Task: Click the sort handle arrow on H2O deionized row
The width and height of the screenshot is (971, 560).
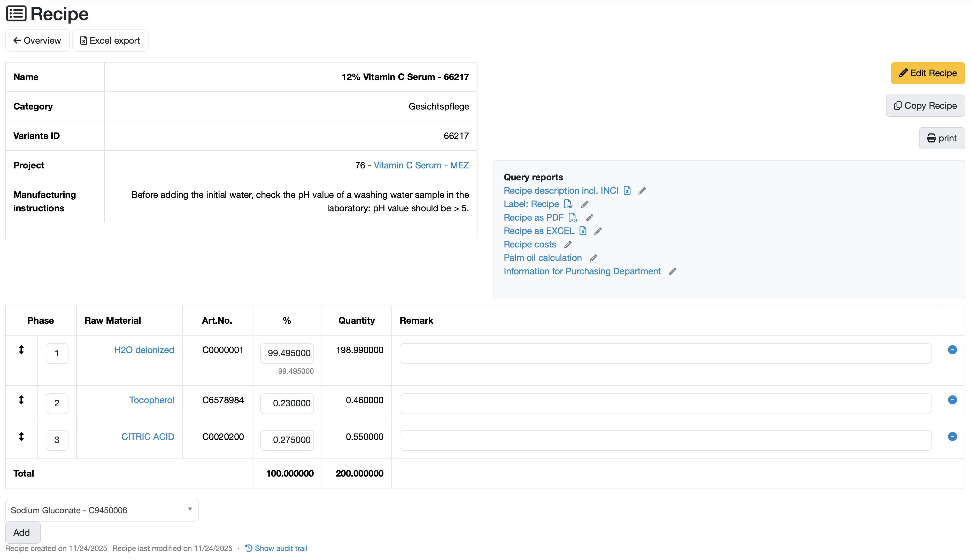Action: click(21, 350)
